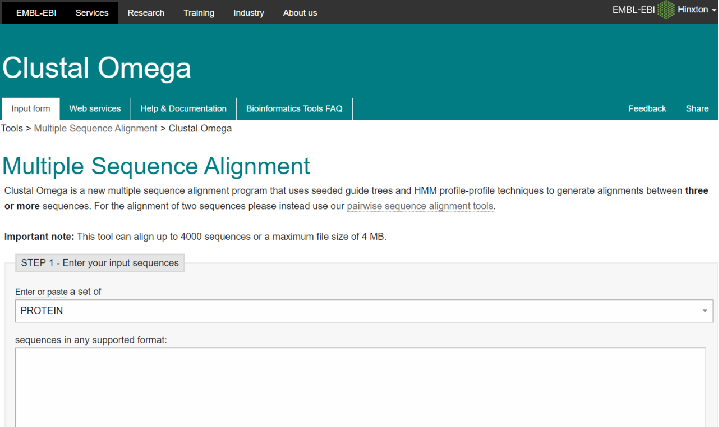Click the Clustal Omega page title
This screenshot has height=427, width=719.
tap(96, 68)
